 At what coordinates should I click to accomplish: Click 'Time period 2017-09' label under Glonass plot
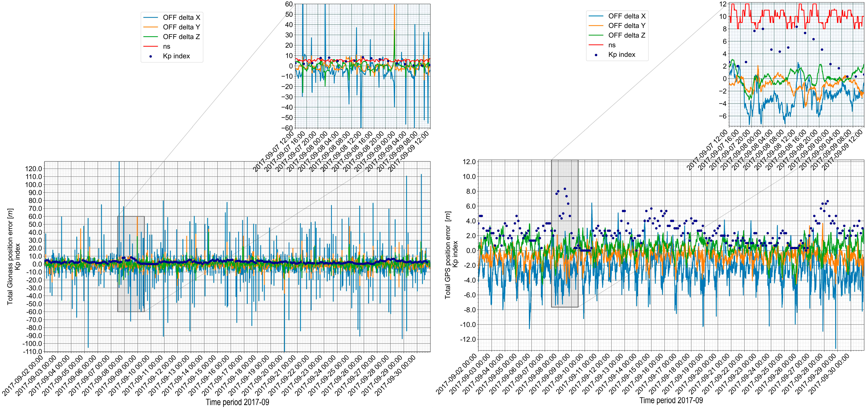238,402
